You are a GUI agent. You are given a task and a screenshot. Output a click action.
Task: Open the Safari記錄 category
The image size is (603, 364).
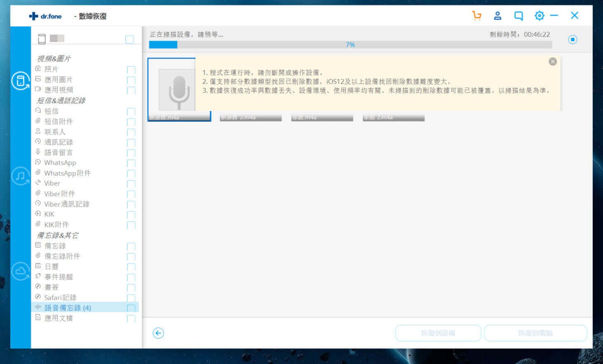60,298
